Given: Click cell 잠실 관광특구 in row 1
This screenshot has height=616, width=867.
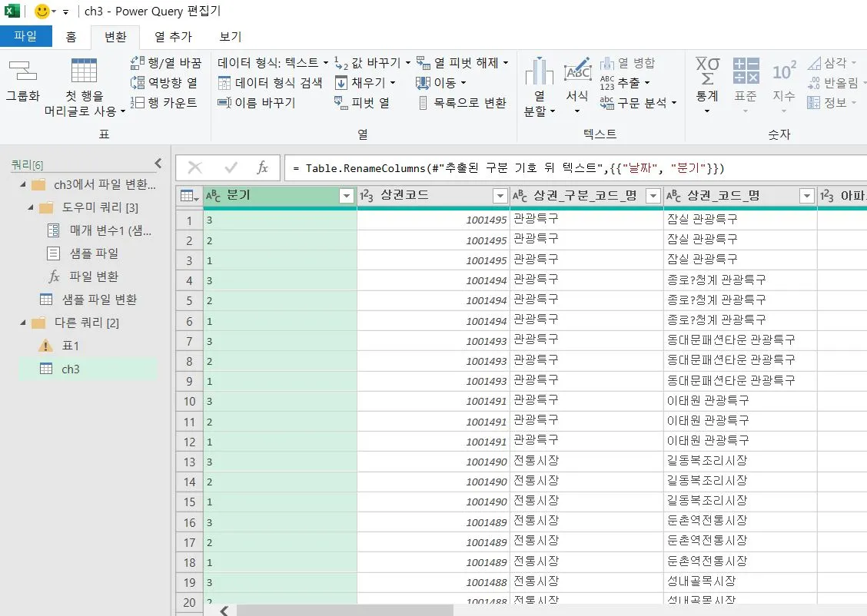Looking at the screenshot, I should pos(740,220).
